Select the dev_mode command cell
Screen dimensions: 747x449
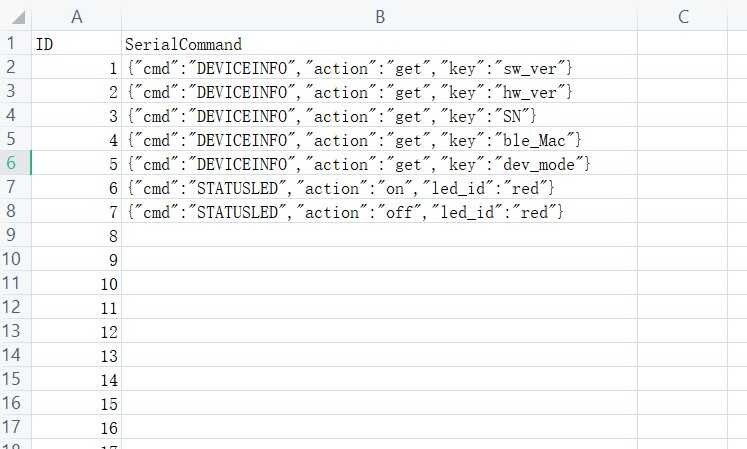(380, 163)
